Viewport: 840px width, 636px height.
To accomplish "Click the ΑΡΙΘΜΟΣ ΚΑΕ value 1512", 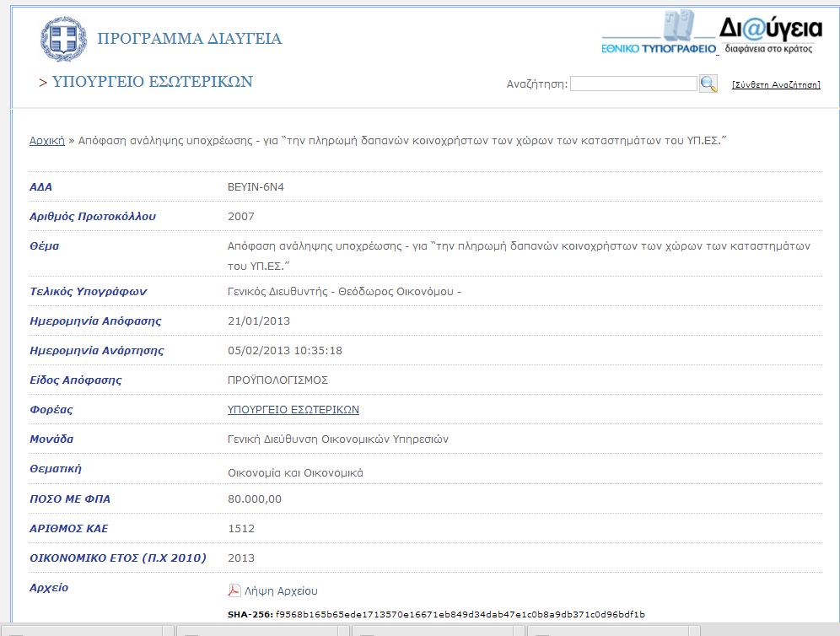I will point(241,528).
